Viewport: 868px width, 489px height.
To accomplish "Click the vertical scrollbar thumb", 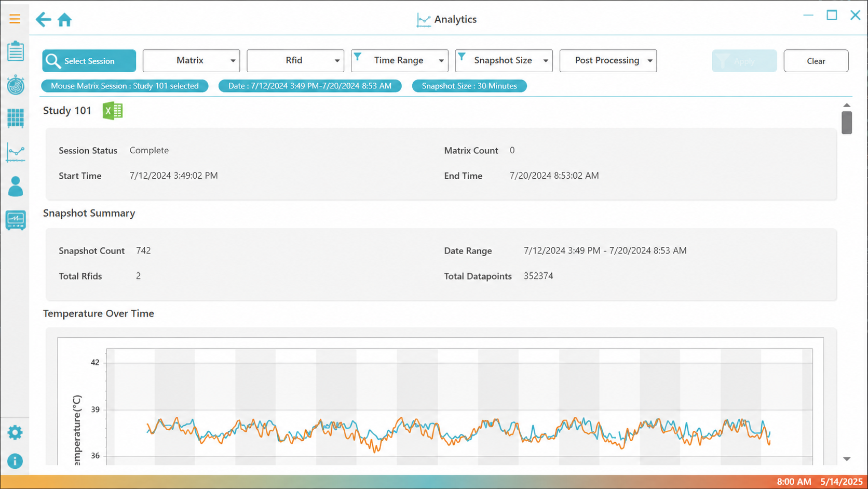I will point(847,123).
